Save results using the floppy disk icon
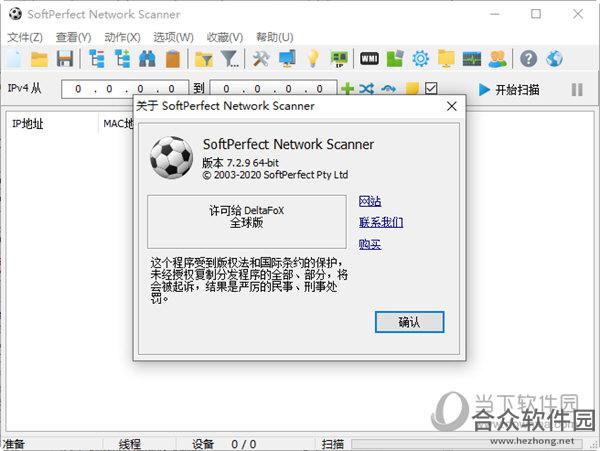This screenshot has height=451, width=600. 65,59
